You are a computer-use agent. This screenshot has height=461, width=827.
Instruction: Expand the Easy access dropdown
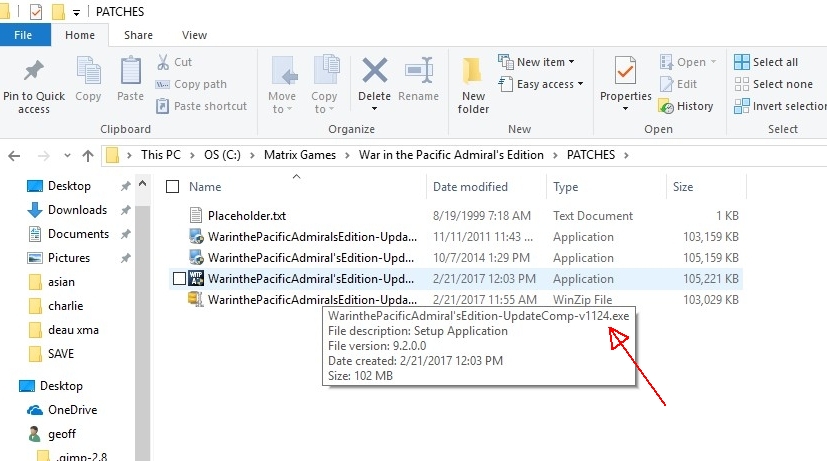point(580,84)
